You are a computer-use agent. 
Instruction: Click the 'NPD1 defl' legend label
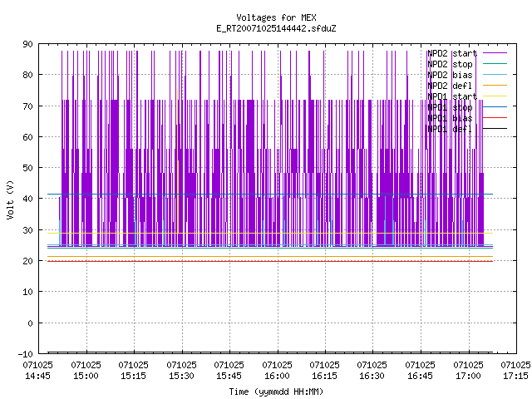click(x=450, y=129)
